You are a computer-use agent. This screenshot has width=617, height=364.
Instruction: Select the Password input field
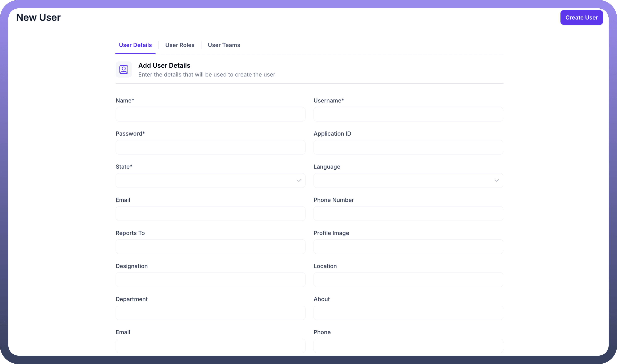pos(210,147)
